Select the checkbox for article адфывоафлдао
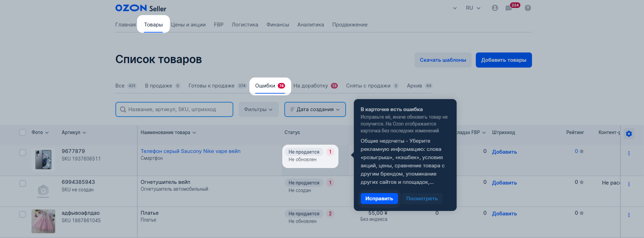The image size is (644, 238). click(23, 214)
